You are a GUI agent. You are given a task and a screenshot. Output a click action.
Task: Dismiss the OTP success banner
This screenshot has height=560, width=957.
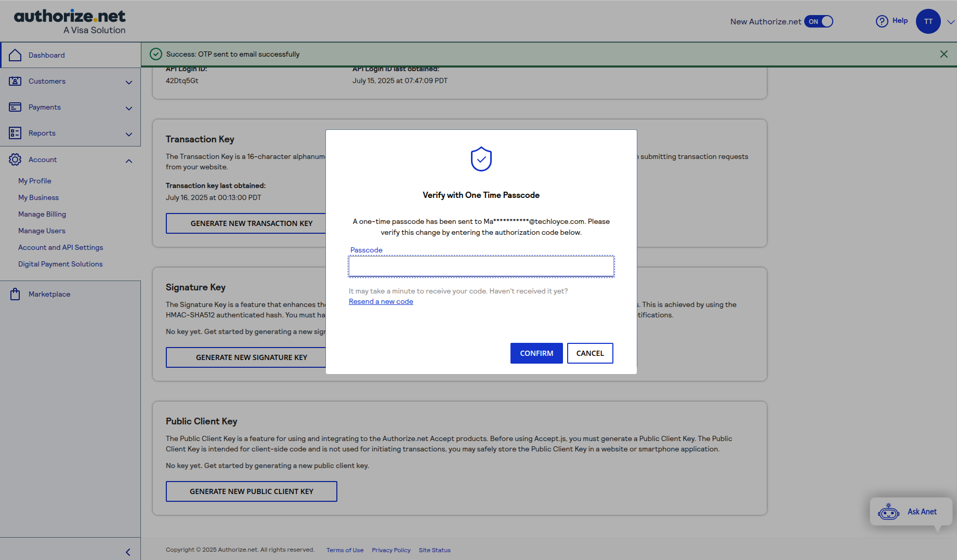(x=944, y=54)
